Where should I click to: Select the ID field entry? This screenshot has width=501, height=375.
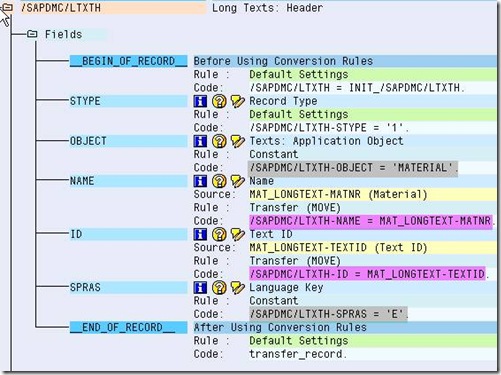(x=128, y=234)
